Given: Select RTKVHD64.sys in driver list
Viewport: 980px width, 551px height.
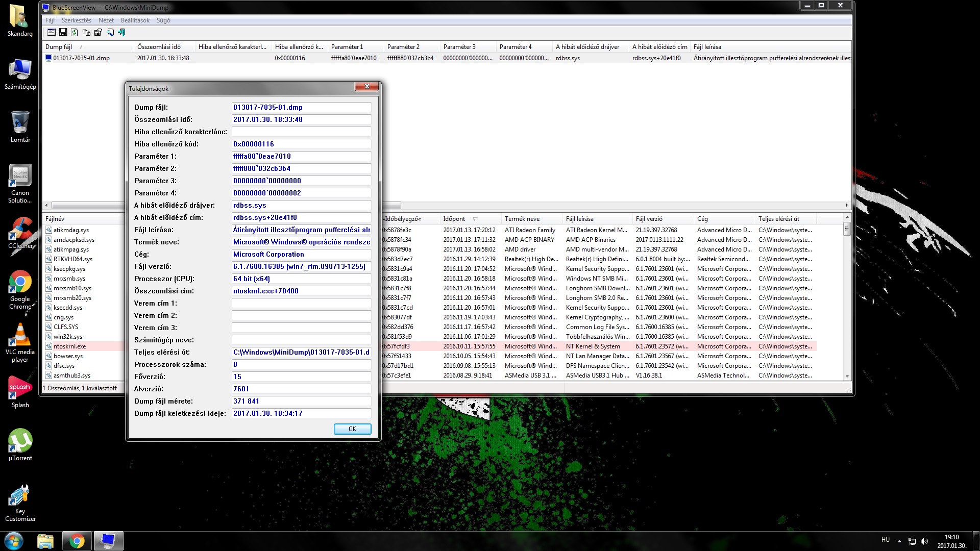Looking at the screenshot, I should point(73,259).
